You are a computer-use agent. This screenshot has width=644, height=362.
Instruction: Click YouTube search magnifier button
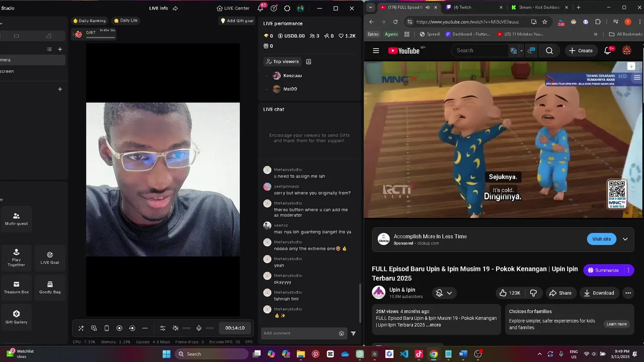tap(549, 50)
